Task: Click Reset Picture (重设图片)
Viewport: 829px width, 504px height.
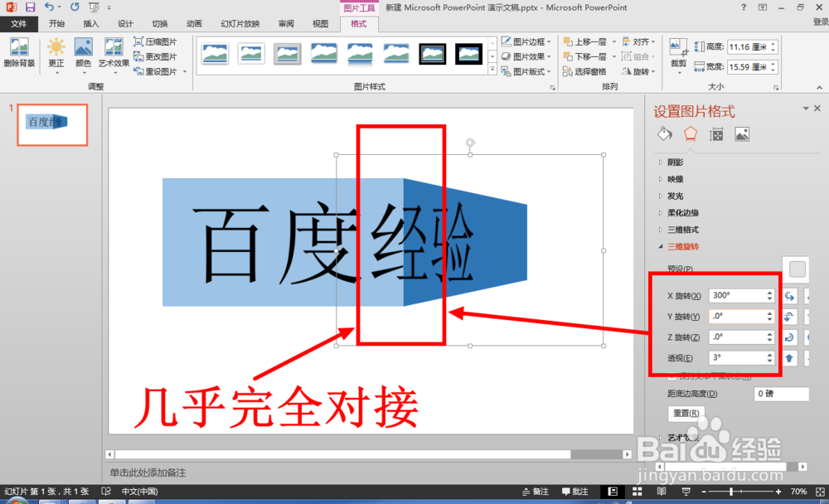Action: (156, 70)
